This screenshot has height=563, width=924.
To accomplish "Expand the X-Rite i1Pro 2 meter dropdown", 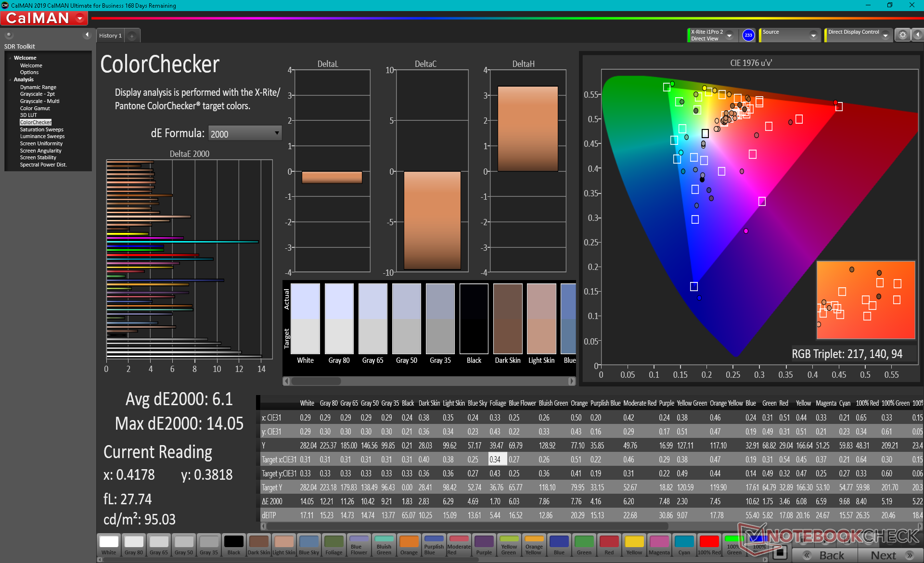I will 729,35.
